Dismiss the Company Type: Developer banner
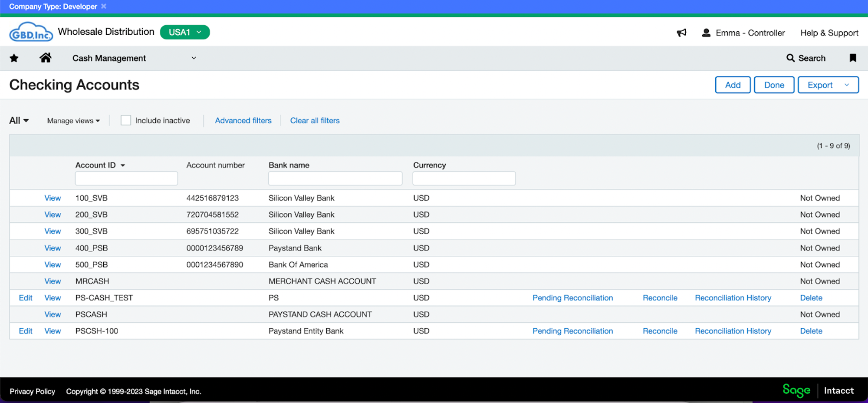This screenshot has height=403, width=868. click(103, 6)
